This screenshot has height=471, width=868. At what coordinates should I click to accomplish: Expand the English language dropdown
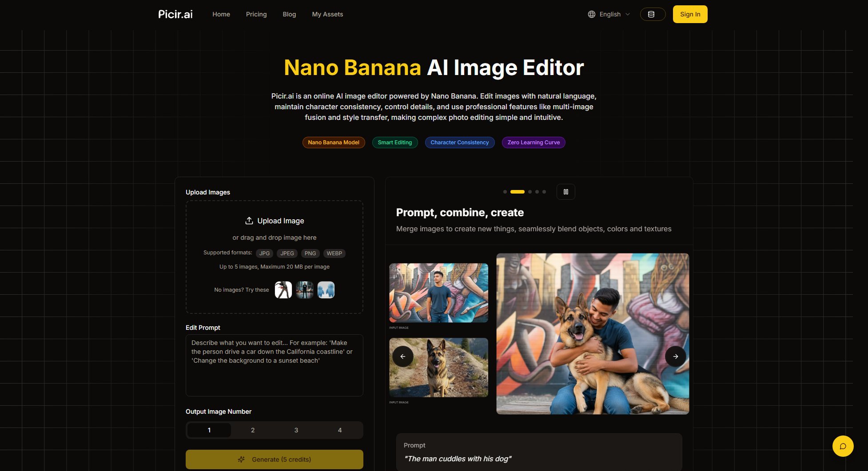pyautogui.click(x=609, y=14)
